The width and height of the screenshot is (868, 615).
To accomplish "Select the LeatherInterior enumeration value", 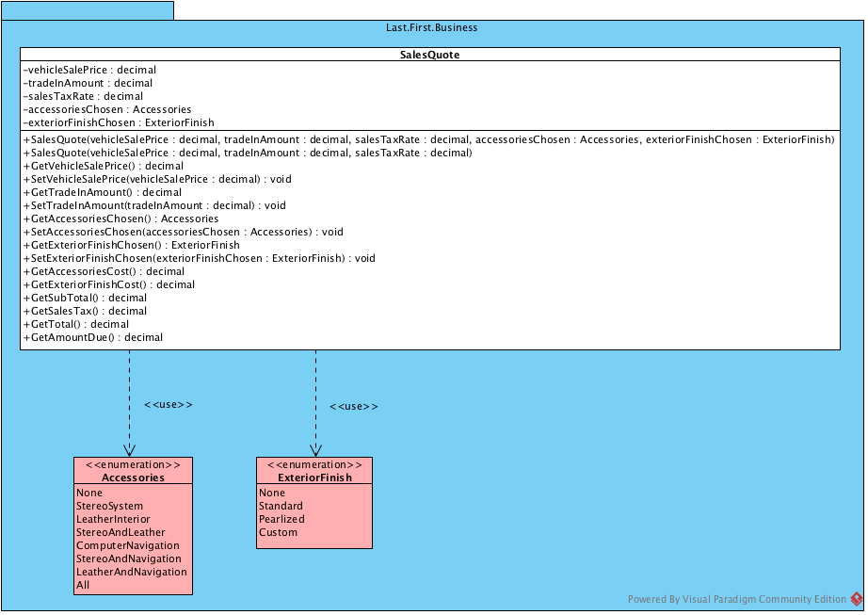I will 112,518.
